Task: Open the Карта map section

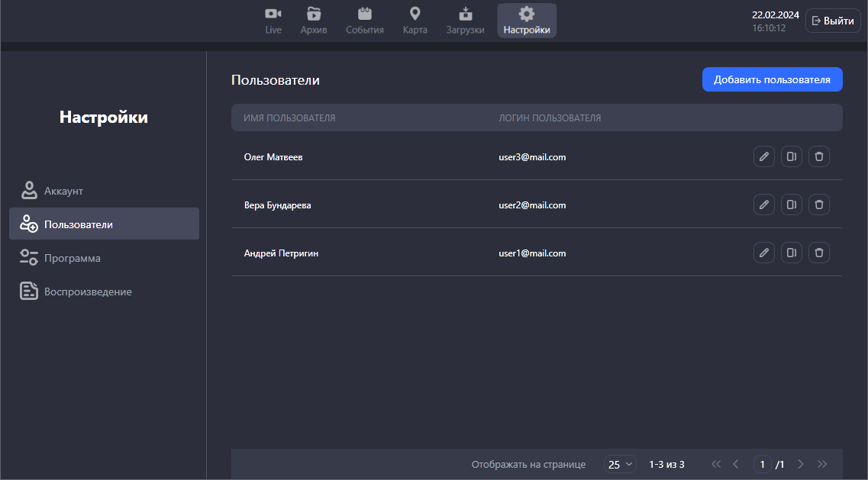Action: pos(415,21)
